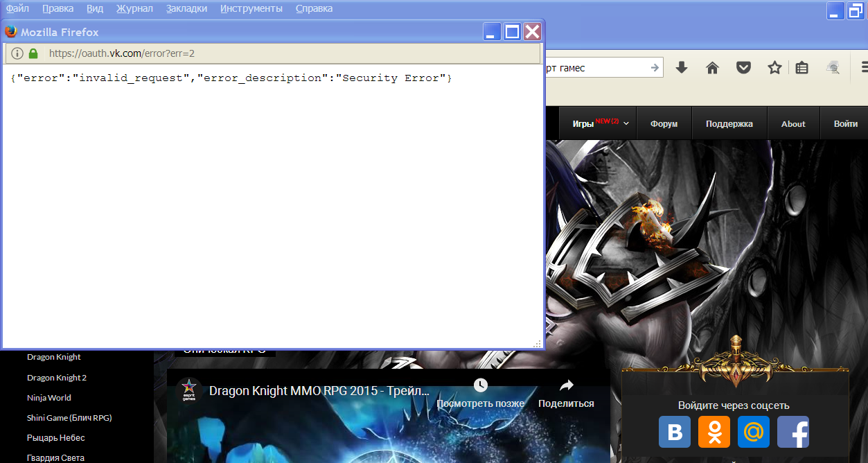Open the About link in site navigation
The image size is (868, 463).
tap(793, 124)
